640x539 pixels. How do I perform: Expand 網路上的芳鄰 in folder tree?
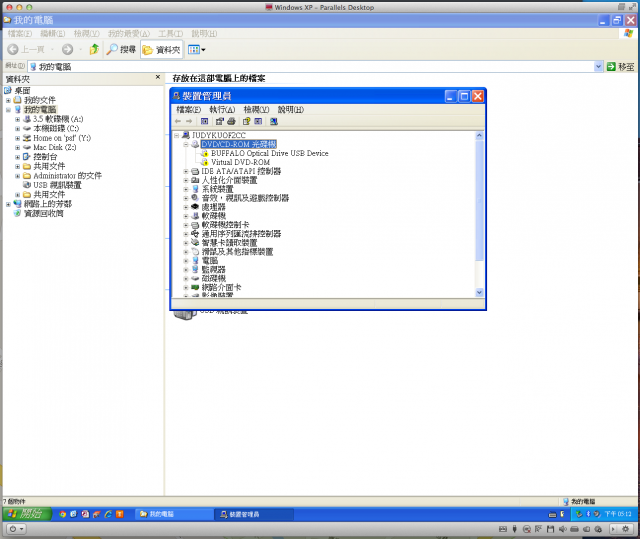coord(8,204)
